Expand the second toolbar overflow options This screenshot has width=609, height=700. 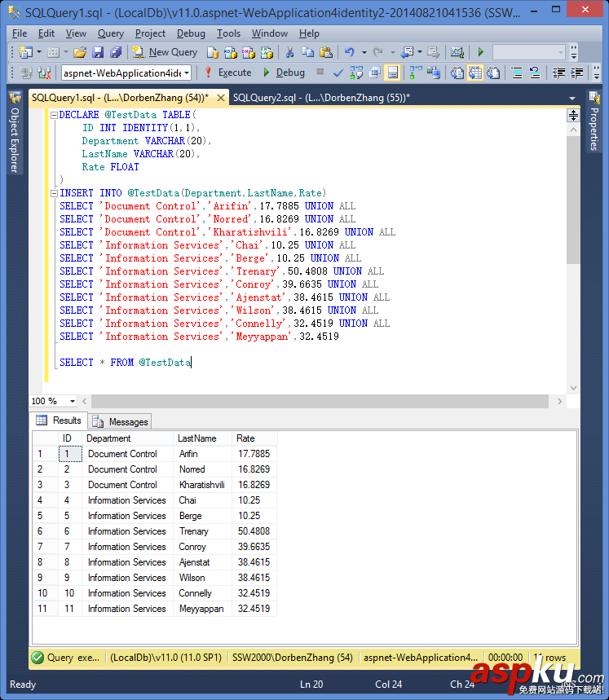(x=597, y=73)
